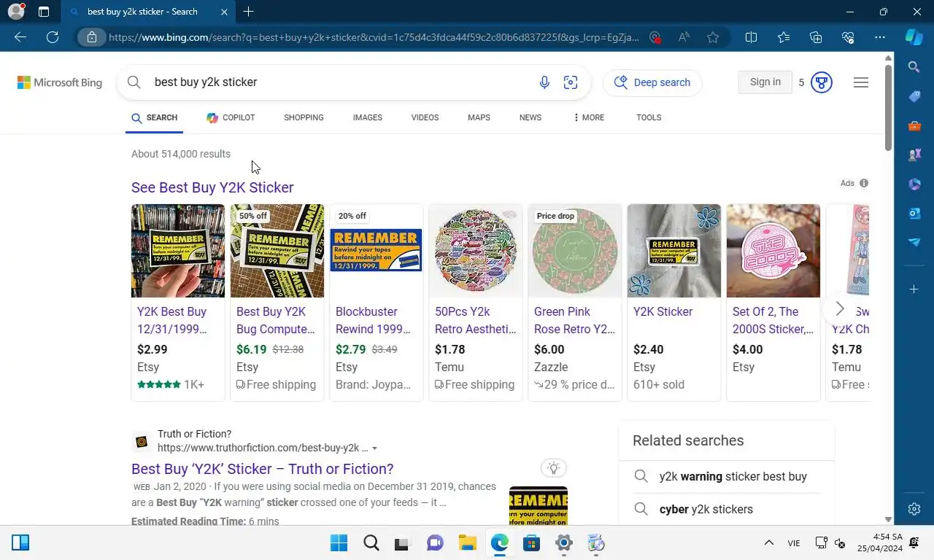Expand truthorfiction URL dropdown arrow

pyautogui.click(x=375, y=448)
